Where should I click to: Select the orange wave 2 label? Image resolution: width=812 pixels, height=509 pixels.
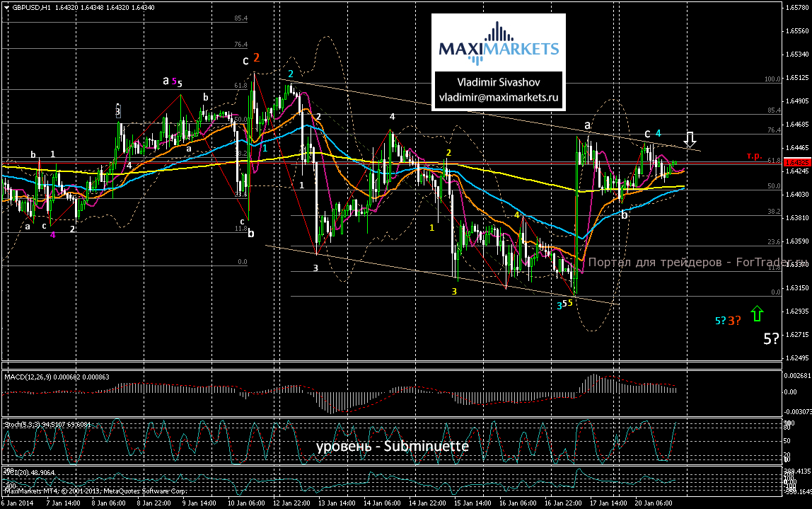pos(257,58)
